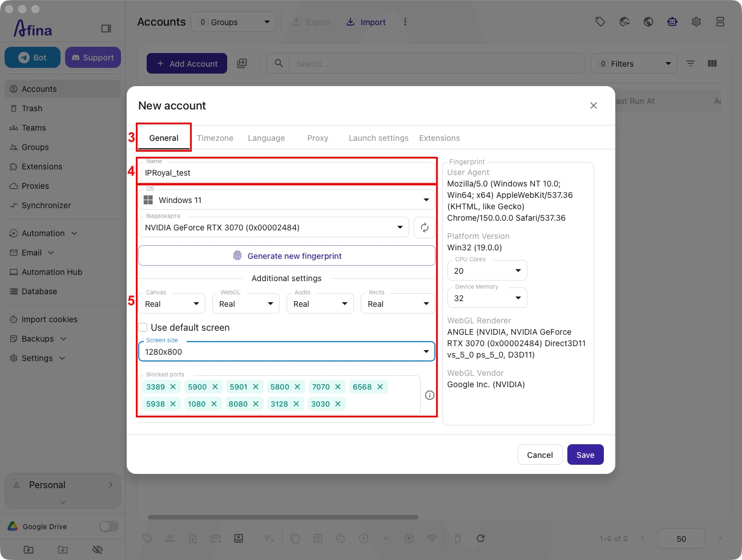Viewport: 742px width, 560px height.
Task: Open the Canvas dropdown
Action: [x=172, y=303]
